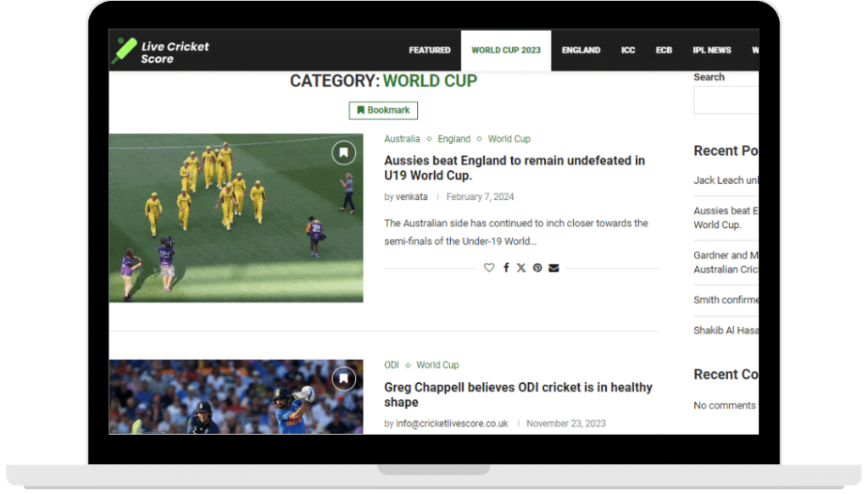Open the FEATURED section
The height and width of the screenshot is (494, 868).
[x=430, y=50]
